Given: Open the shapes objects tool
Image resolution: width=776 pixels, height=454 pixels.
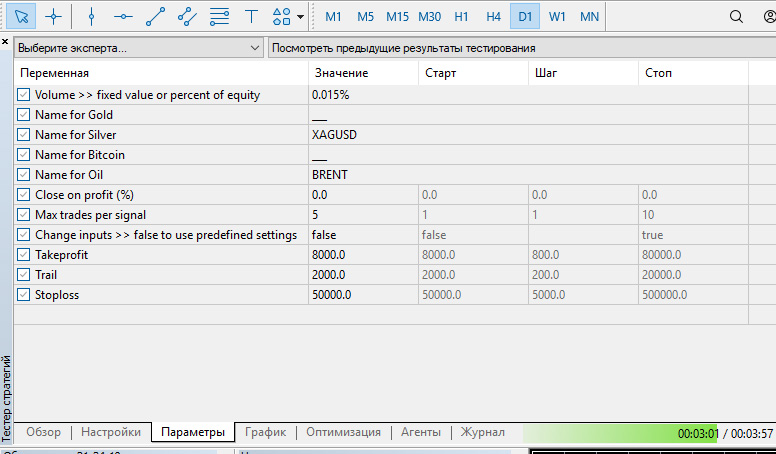Looking at the screenshot, I should pos(282,16).
